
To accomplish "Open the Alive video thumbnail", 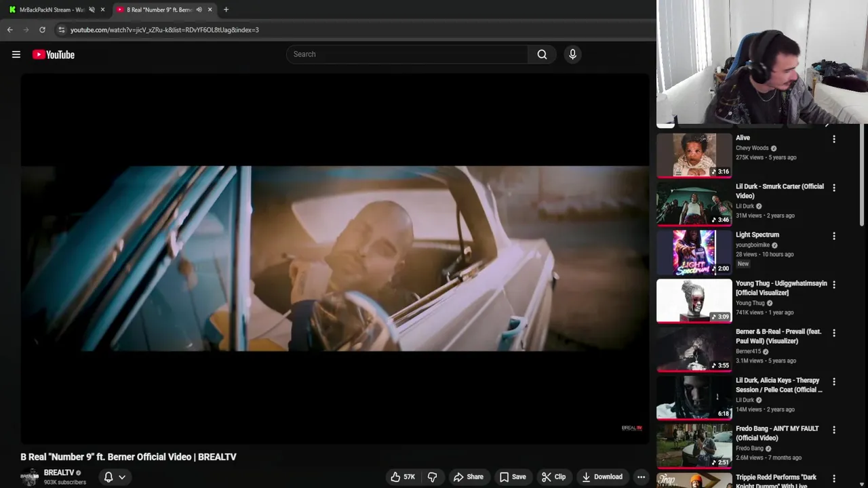I will click(694, 155).
